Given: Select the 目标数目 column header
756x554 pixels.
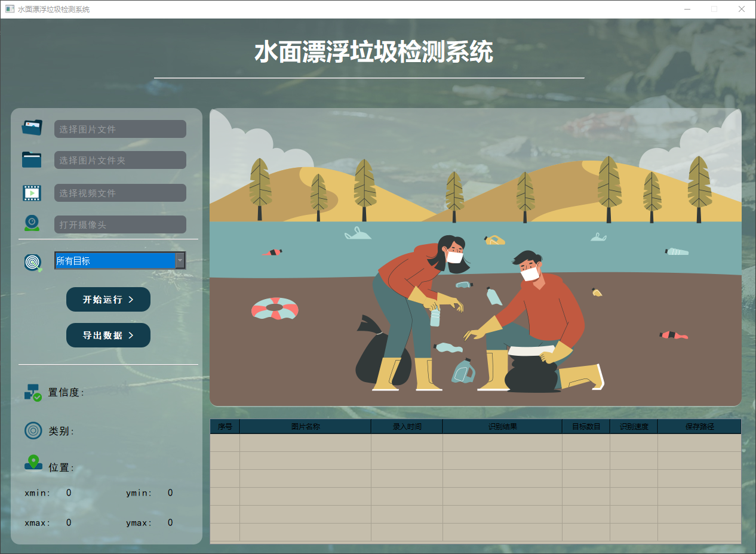Looking at the screenshot, I should (586, 426).
